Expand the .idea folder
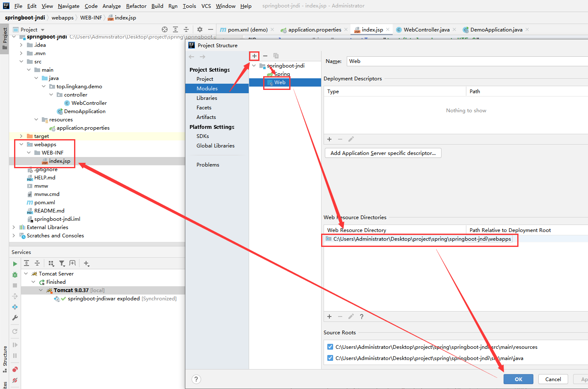Viewport: 588px width, 389px height. (21, 45)
